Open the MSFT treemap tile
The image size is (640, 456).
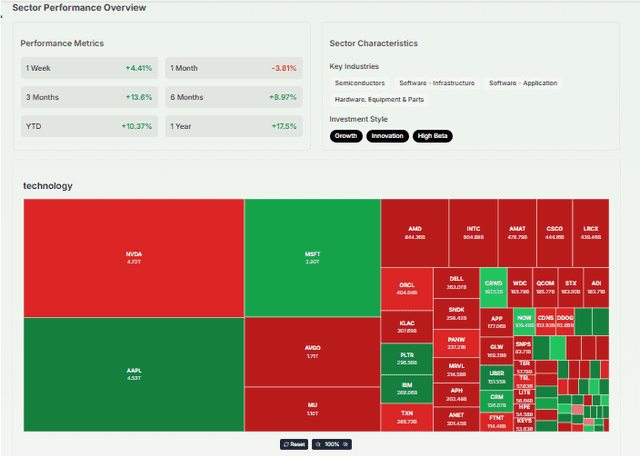point(312,258)
